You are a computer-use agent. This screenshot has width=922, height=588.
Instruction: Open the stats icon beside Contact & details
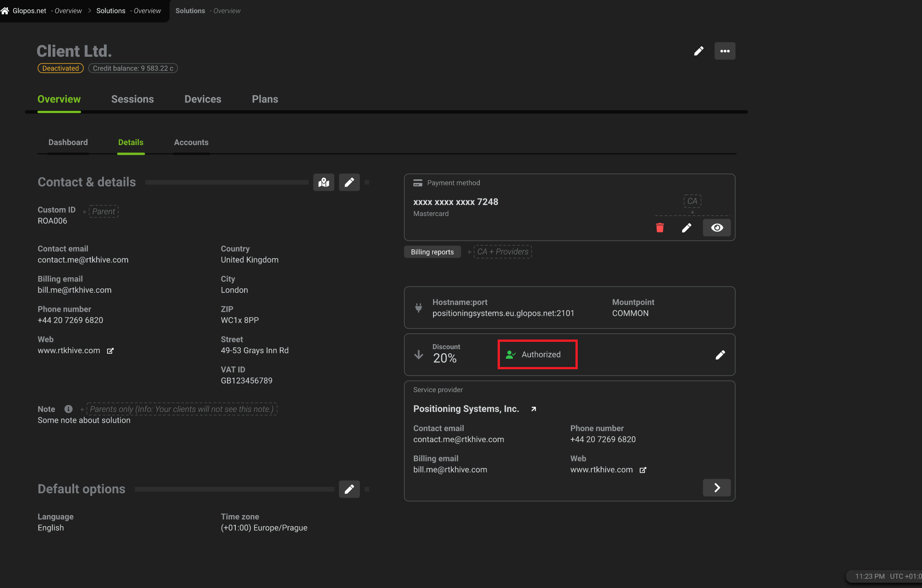click(324, 182)
